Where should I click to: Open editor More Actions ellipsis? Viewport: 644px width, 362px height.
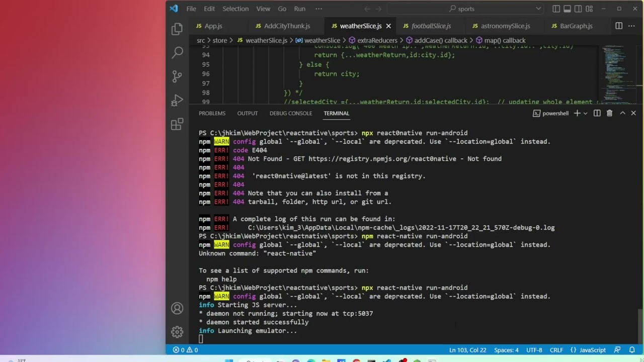click(632, 26)
